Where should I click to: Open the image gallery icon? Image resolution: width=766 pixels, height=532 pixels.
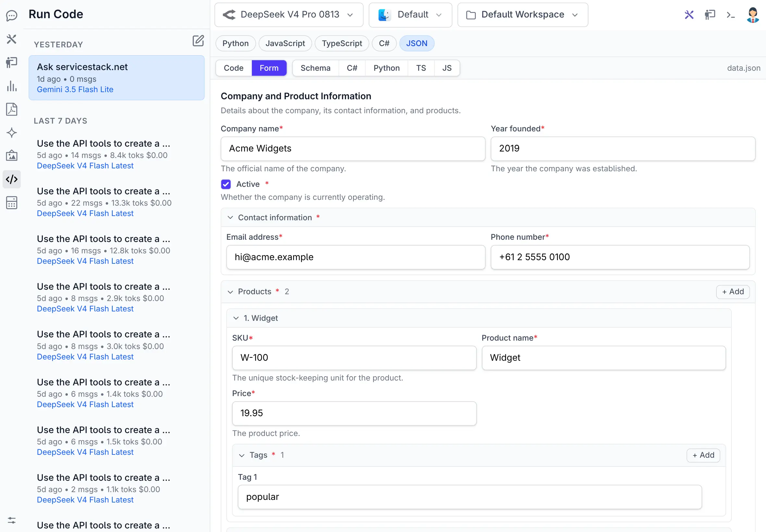point(12,156)
